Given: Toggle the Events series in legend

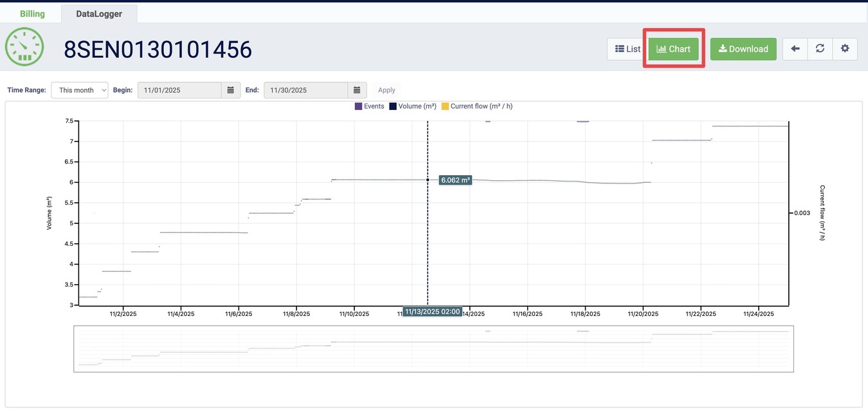Looking at the screenshot, I should pos(369,106).
